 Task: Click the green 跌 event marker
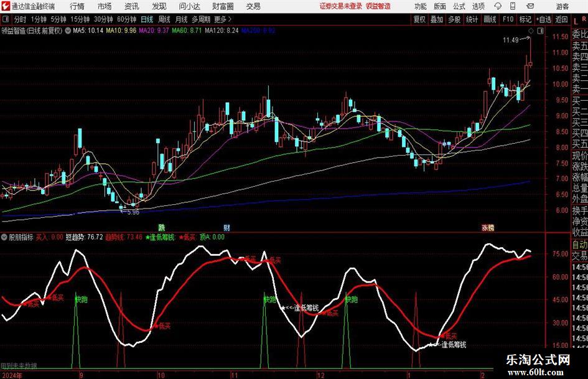click(x=162, y=227)
